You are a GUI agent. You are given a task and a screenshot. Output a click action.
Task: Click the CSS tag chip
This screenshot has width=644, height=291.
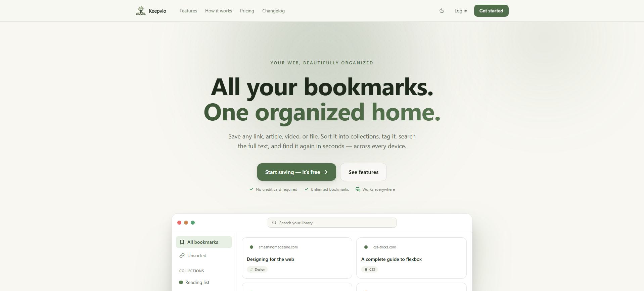[x=369, y=269]
